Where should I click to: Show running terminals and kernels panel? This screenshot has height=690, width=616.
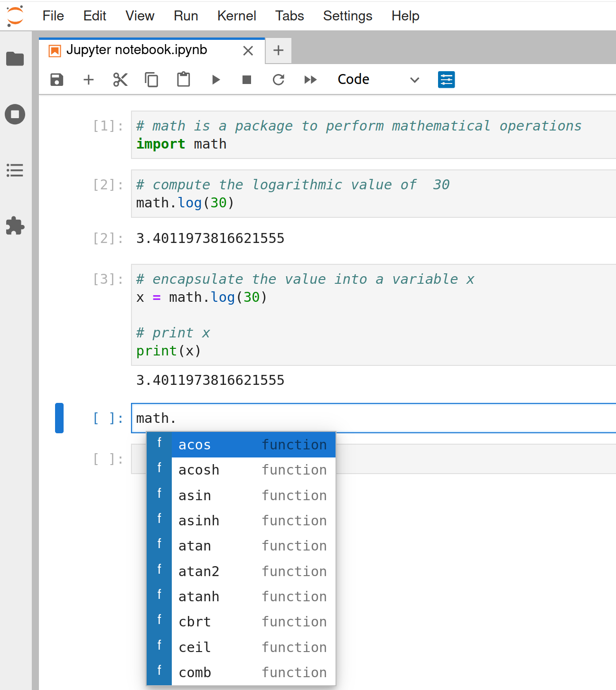15,114
